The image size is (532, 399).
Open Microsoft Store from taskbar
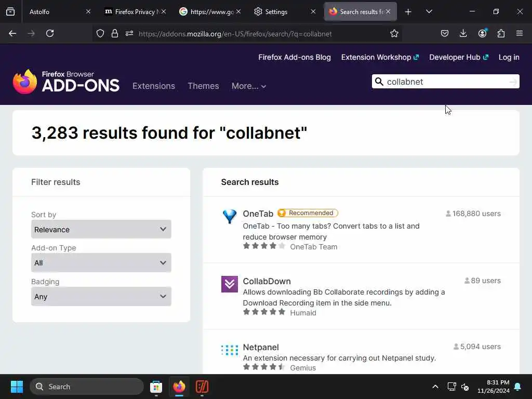click(x=156, y=387)
